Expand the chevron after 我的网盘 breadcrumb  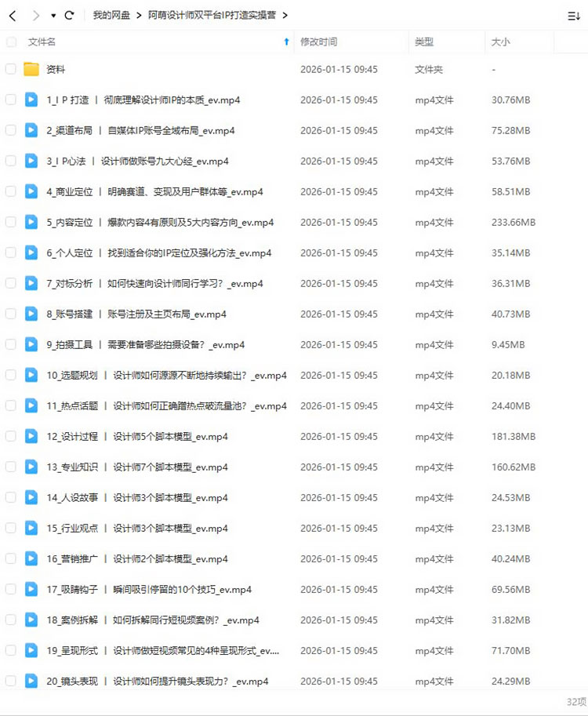point(139,16)
